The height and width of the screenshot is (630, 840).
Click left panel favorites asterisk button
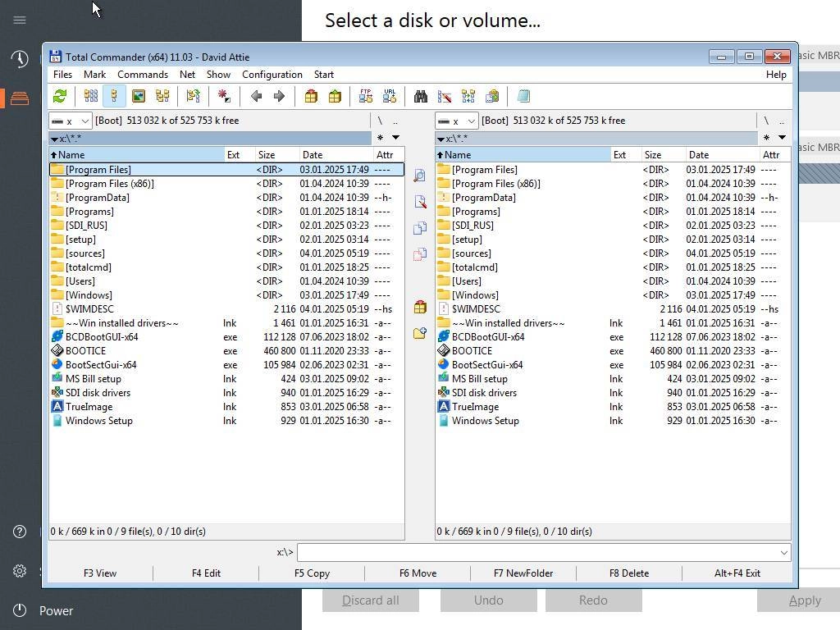coord(381,138)
